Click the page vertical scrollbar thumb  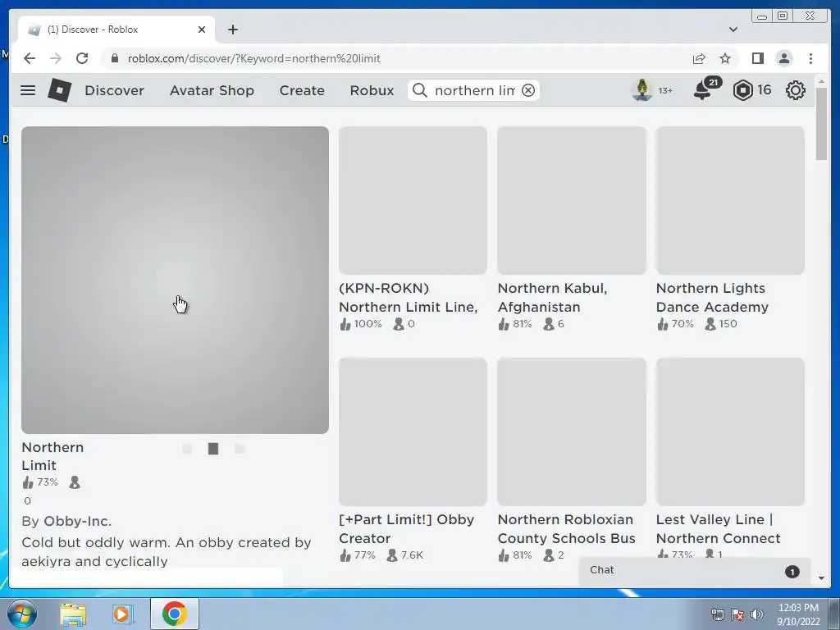(821, 123)
